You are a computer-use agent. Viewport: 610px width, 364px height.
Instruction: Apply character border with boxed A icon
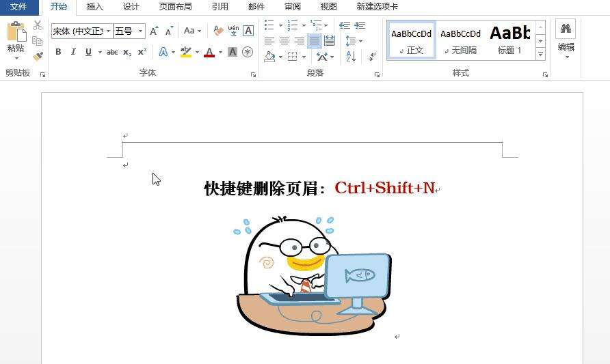click(248, 31)
